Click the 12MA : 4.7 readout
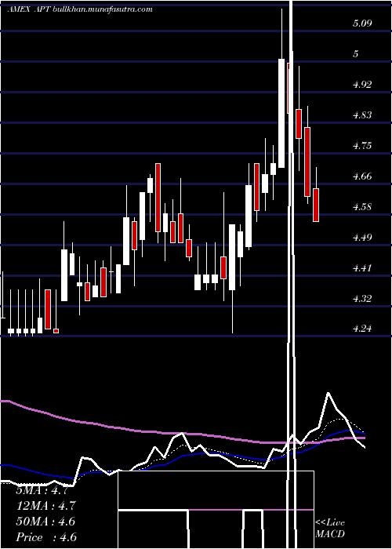 (45, 506)
